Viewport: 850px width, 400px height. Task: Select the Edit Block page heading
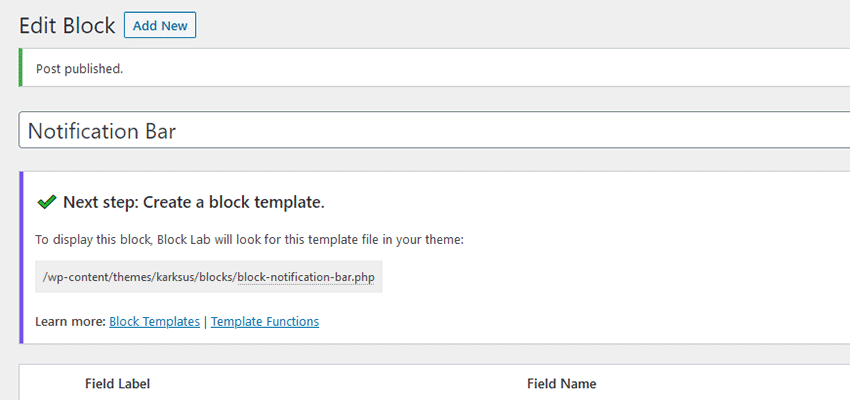67,26
